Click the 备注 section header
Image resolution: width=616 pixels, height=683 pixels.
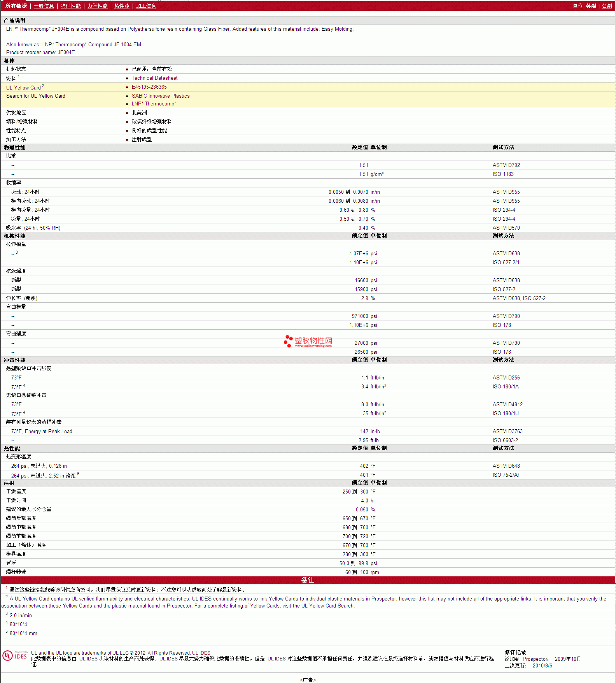click(308, 580)
